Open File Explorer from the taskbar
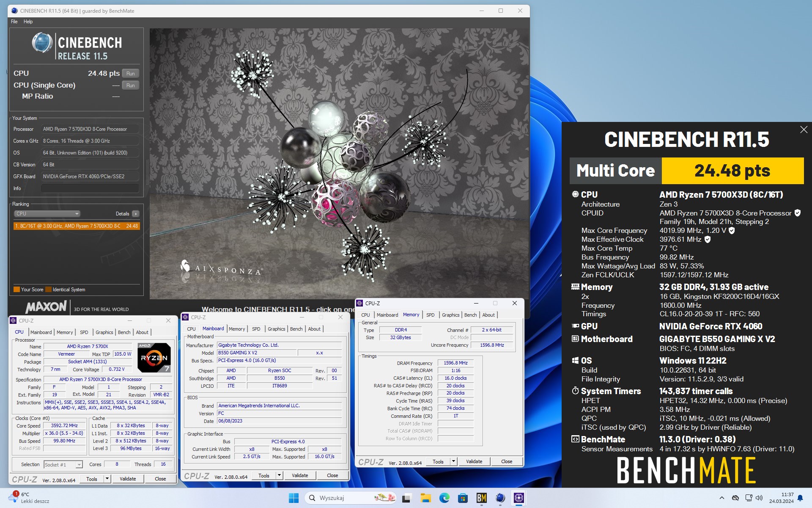 (425, 498)
